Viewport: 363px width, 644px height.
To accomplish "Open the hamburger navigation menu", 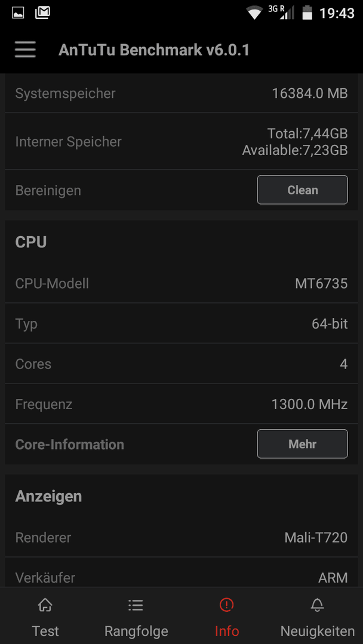I will (x=25, y=50).
